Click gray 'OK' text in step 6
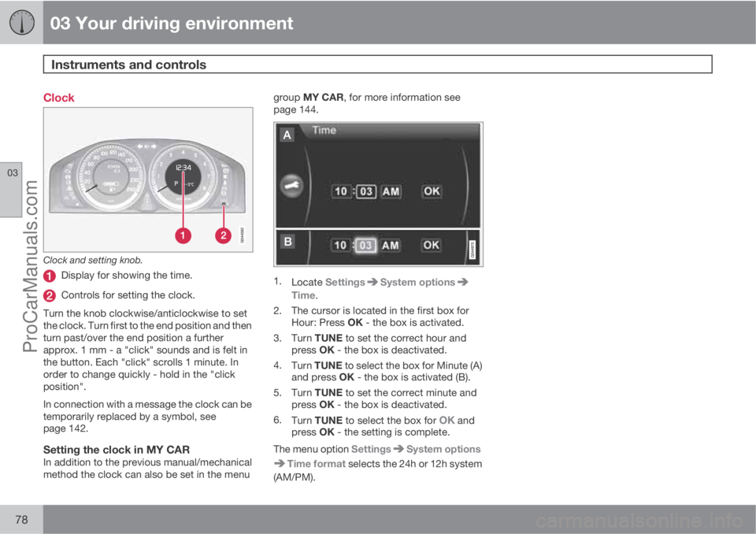756x534 pixels. point(447,420)
